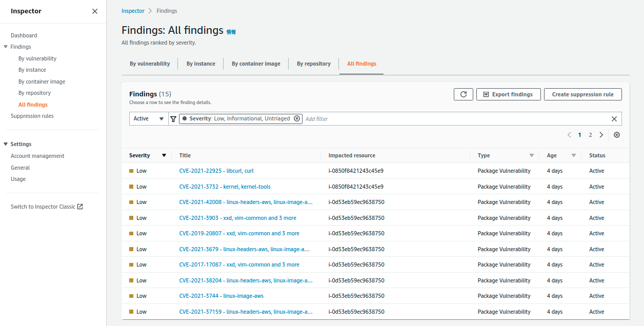Image resolution: width=644 pixels, height=326 pixels.
Task: Click Export findings button
Action: [507, 94]
